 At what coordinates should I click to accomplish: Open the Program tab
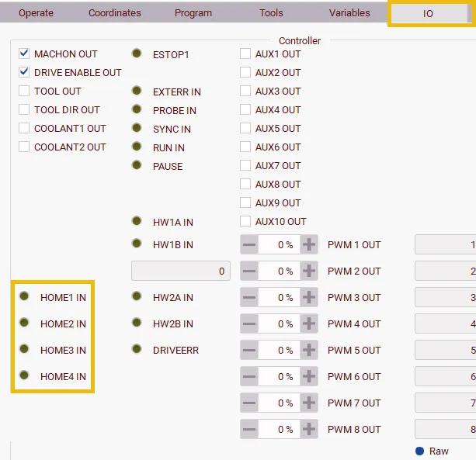[x=193, y=12]
